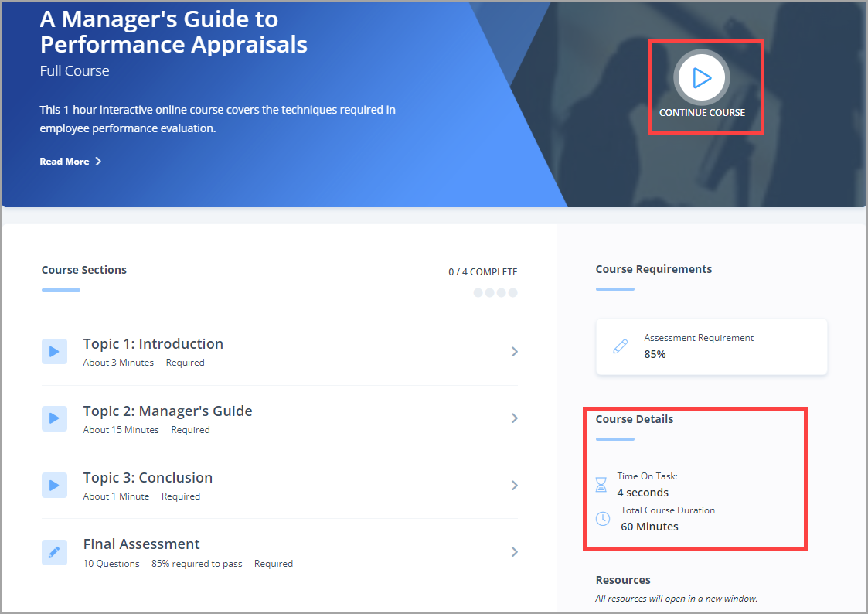Click the Time On Task hourglass icon

pos(601,485)
